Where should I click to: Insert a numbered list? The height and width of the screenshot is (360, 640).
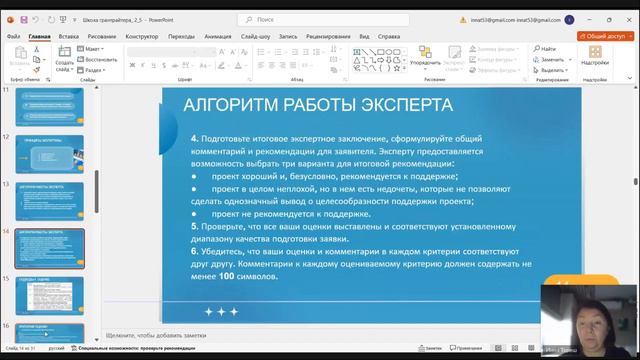pos(278,52)
